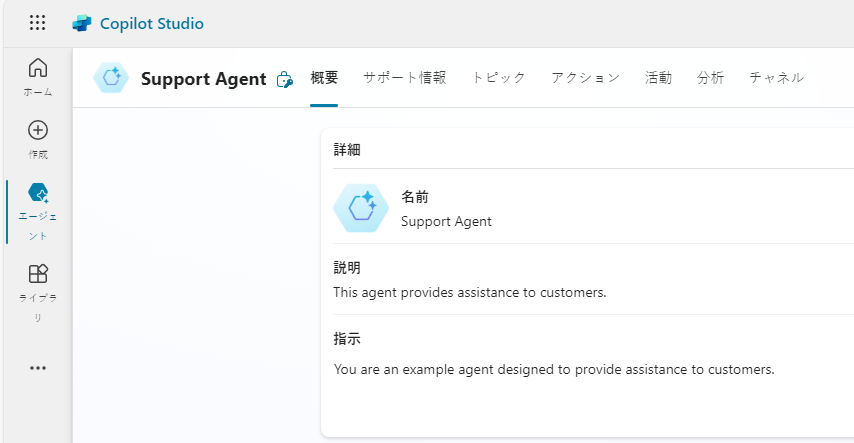Open the app launcher grid

pos(37,23)
